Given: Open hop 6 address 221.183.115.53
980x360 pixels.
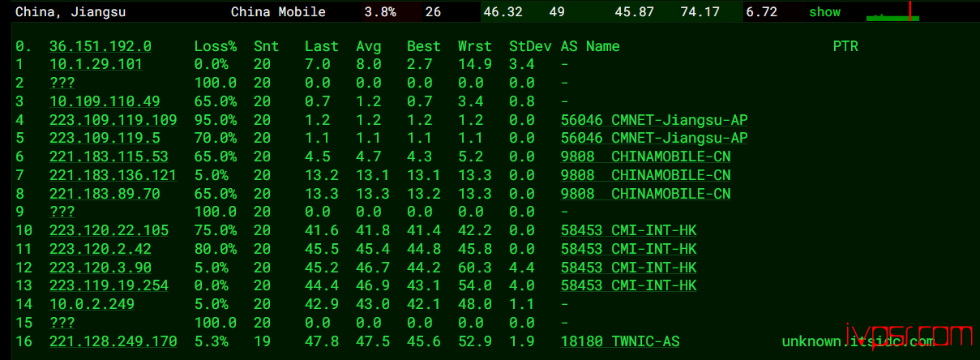Looking at the screenshot, I should tap(109, 157).
